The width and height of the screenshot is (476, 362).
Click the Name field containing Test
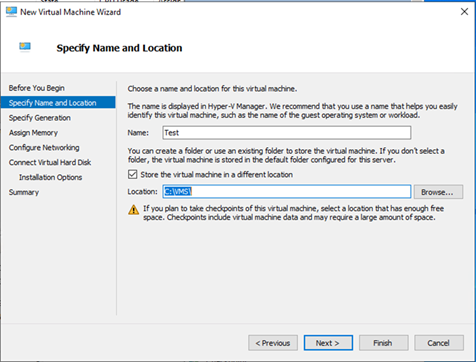pyautogui.click(x=287, y=133)
